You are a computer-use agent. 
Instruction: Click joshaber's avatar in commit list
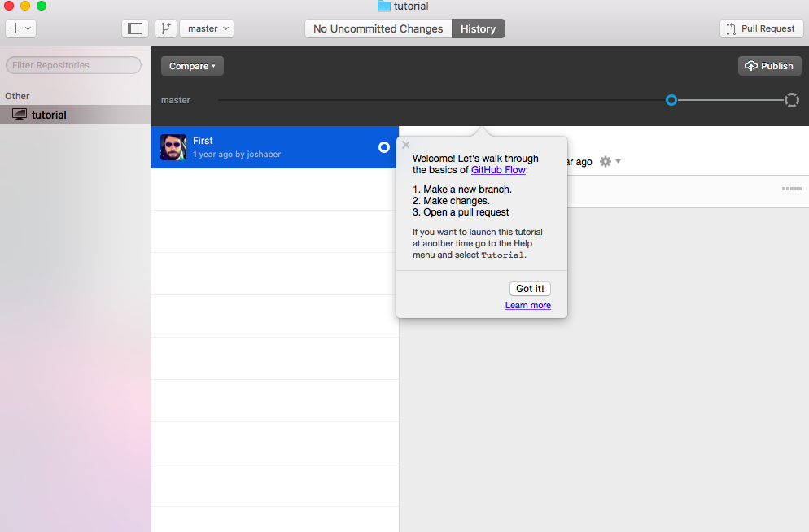[x=173, y=147]
